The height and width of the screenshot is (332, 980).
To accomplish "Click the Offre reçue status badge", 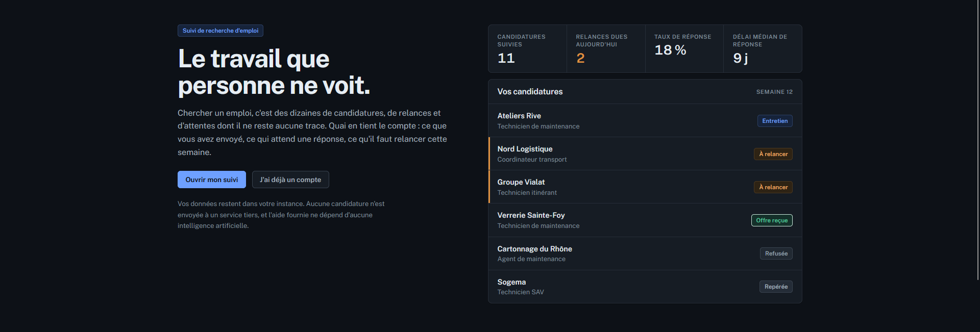I will 772,220.
